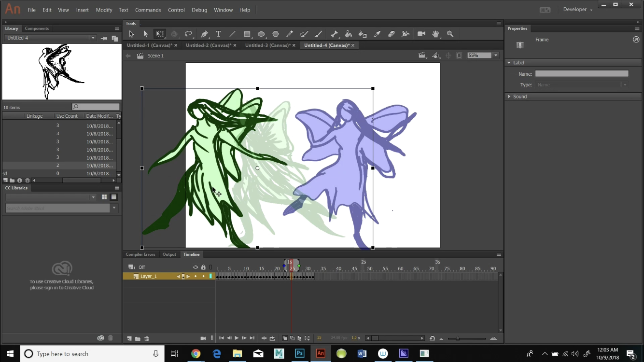644x362 pixels.
Task: Switch to the Untitled-2 canvas tab
Action: pos(209,45)
